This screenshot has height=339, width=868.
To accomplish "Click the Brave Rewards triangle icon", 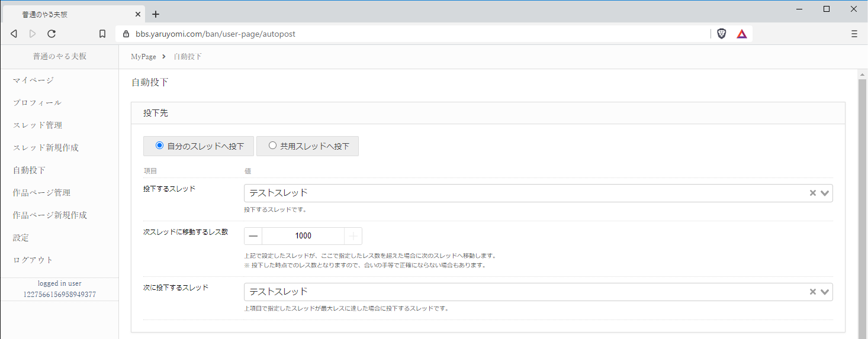I will pyautogui.click(x=742, y=34).
